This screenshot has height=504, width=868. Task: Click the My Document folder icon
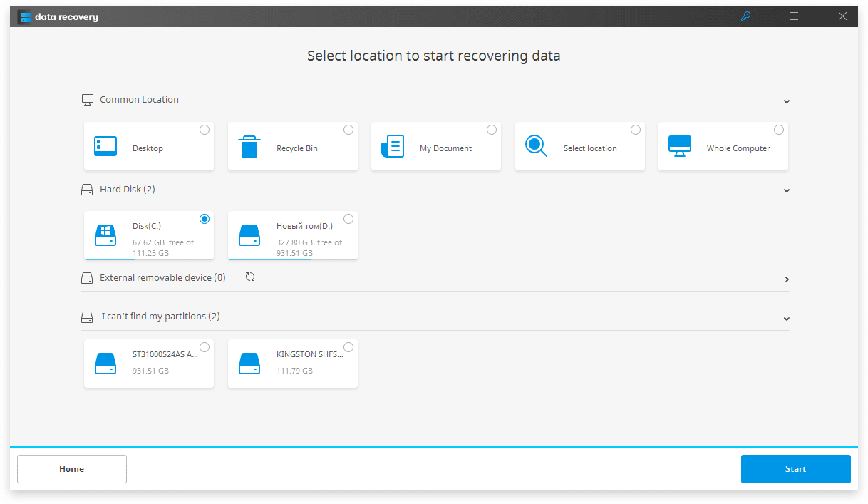click(x=393, y=146)
